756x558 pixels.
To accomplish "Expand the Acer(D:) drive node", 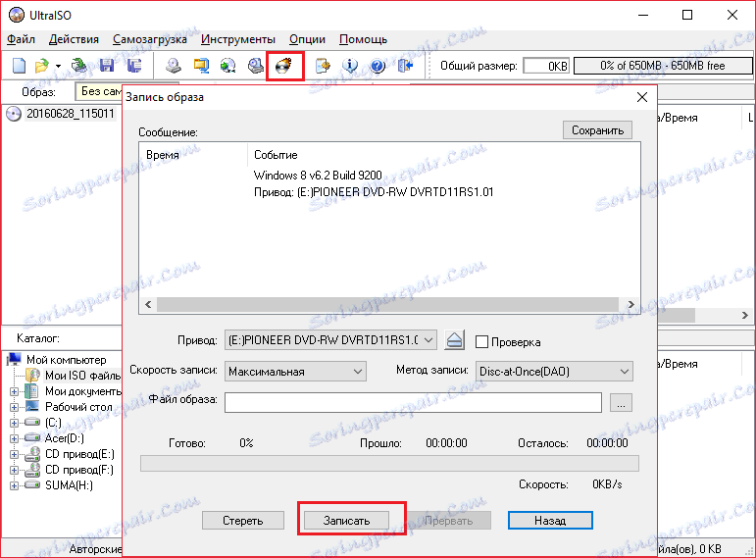I will [15, 438].
